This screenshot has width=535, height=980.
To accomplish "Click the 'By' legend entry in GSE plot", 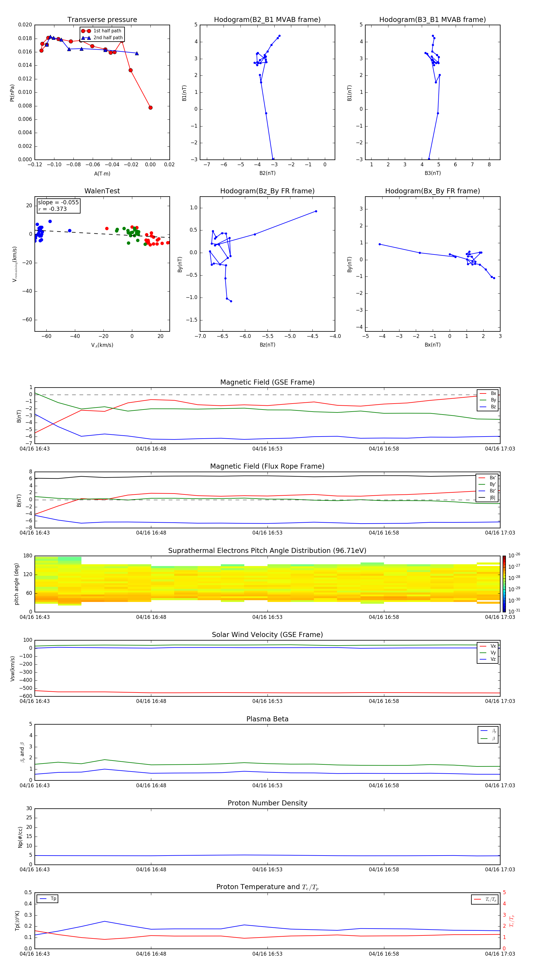I will (488, 400).
